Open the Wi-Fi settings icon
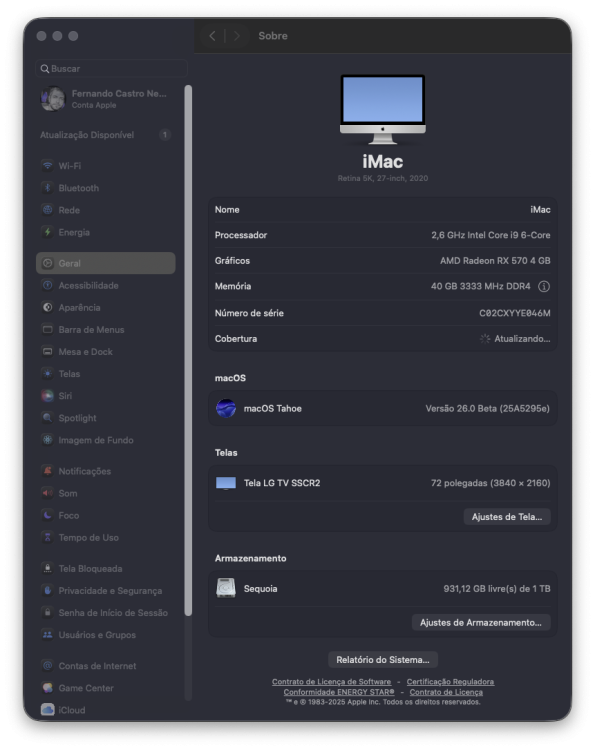 click(x=47, y=165)
